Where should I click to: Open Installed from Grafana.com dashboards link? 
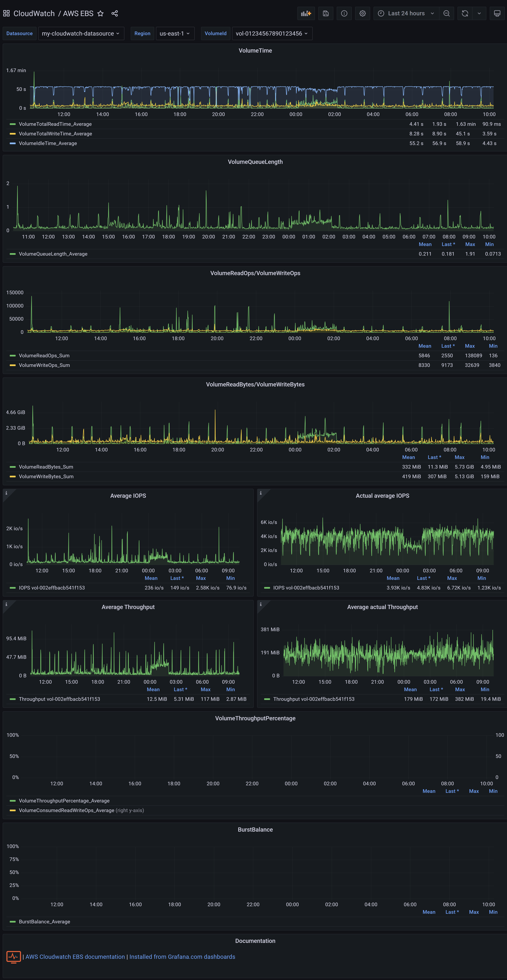click(x=182, y=957)
